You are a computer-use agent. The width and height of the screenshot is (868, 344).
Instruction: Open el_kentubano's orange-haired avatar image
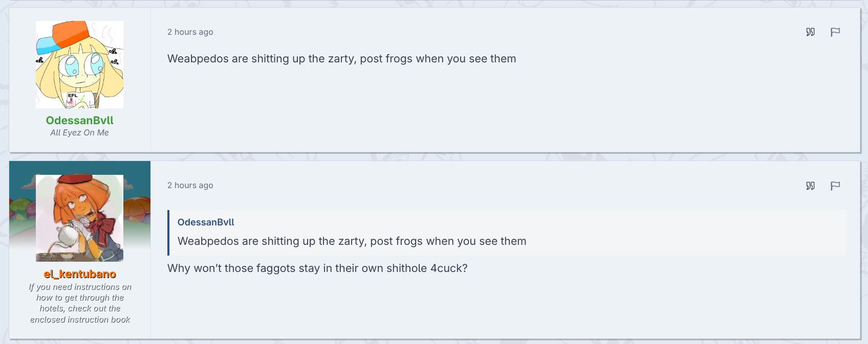79,218
